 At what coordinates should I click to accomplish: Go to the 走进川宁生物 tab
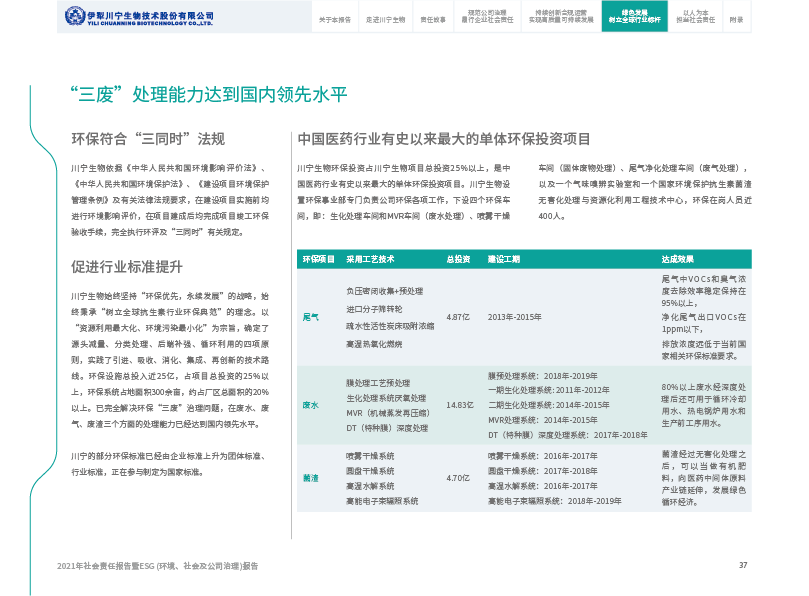coord(385,19)
